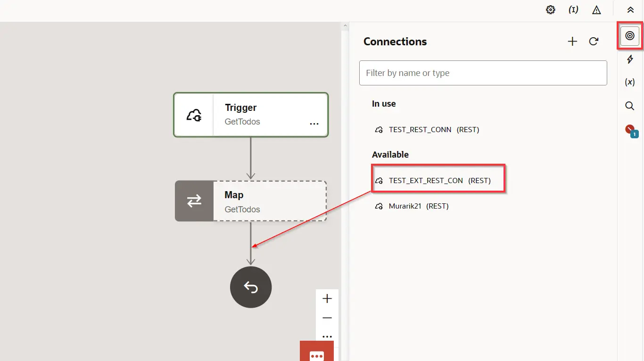Screen dimensions: 644x361
Task: Zoom in the canvas with plus button
Action: (327, 299)
